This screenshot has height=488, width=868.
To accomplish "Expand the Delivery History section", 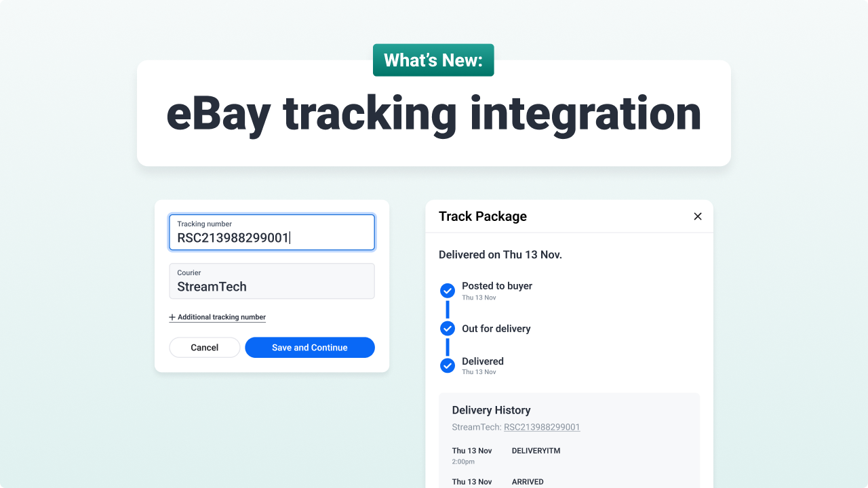I will point(491,410).
